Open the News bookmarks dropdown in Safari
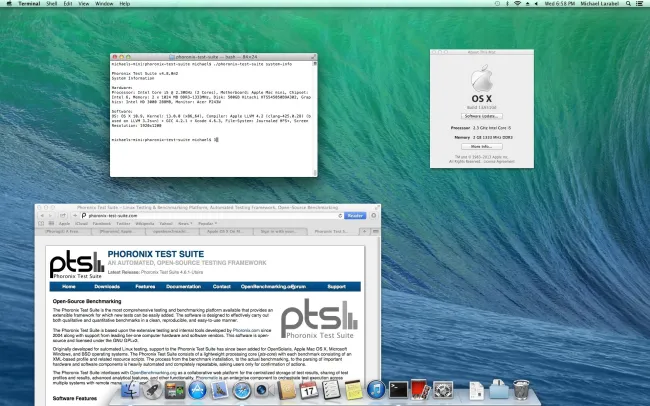Image resolution: width=650 pixels, height=406 pixels. 185,224
